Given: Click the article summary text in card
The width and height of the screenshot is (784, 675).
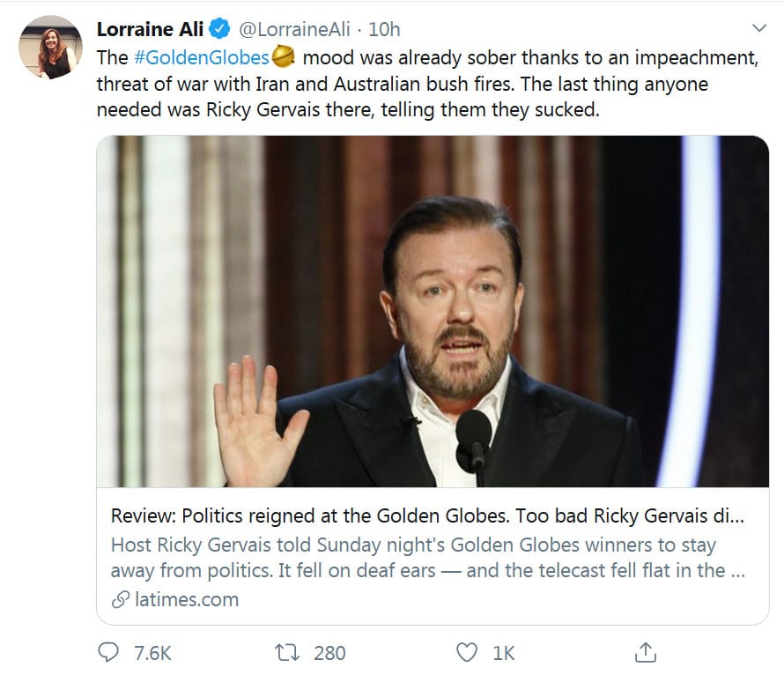Looking at the screenshot, I should (428, 558).
